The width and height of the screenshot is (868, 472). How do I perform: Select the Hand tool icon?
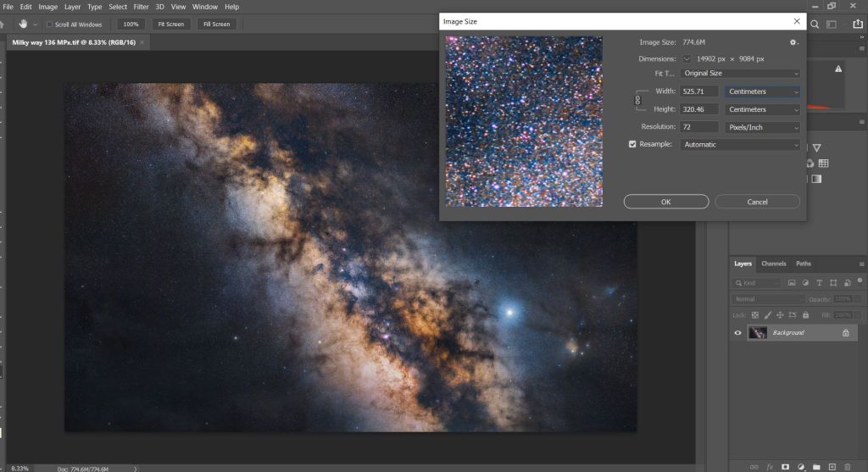point(23,24)
